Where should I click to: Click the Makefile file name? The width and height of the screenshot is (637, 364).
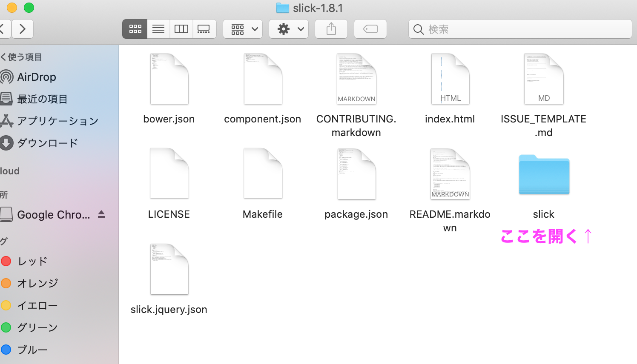tap(263, 214)
